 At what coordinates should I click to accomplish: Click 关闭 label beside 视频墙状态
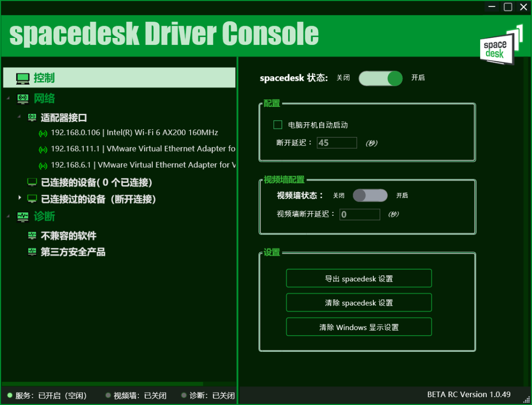click(338, 196)
